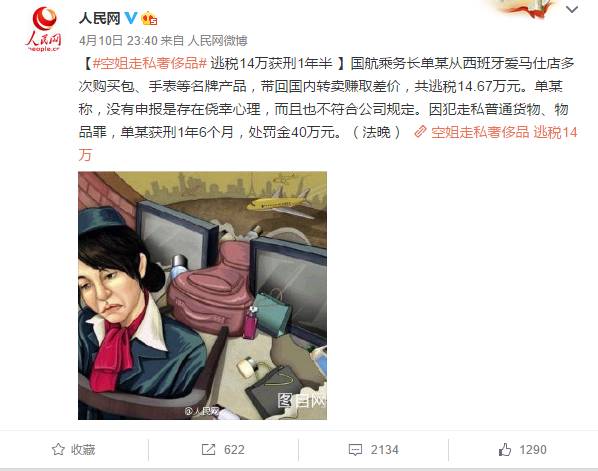Viewport: 598px width, 471px height.
Task: Click the 人民网 profile avatar logo
Action: 43,30
